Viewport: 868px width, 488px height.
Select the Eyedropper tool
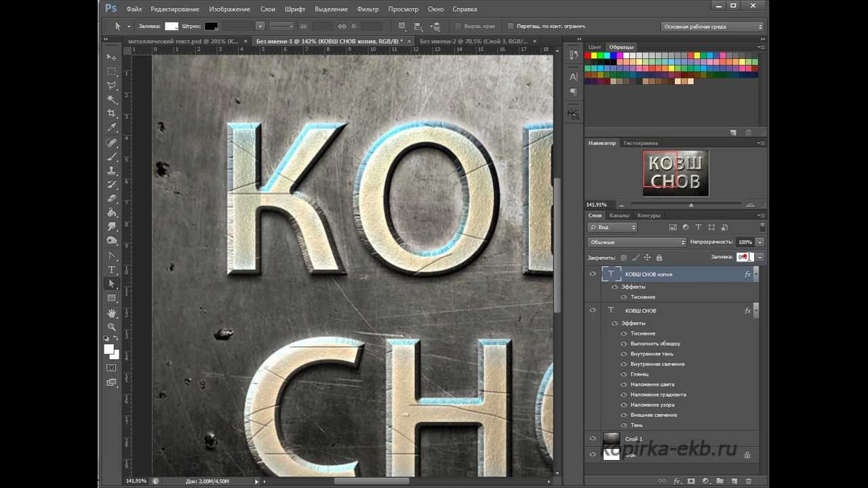pyautogui.click(x=112, y=128)
